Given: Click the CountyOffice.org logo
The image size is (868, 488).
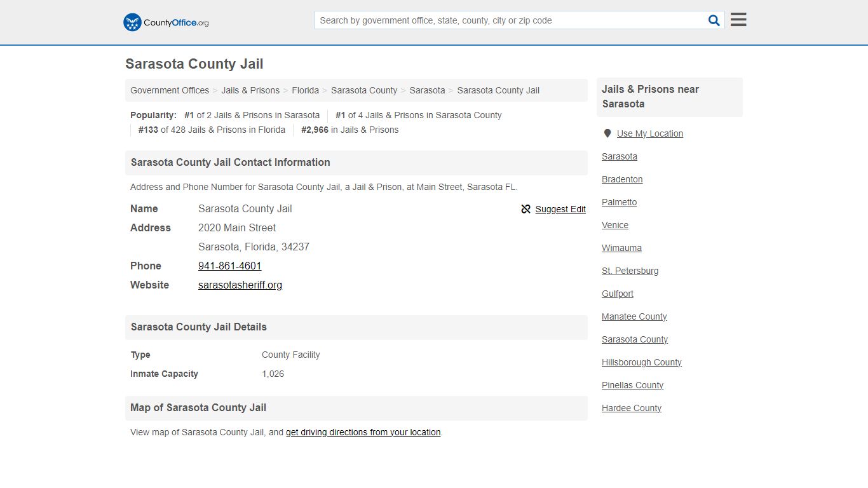Looking at the screenshot, I should (x=166, y=22).
